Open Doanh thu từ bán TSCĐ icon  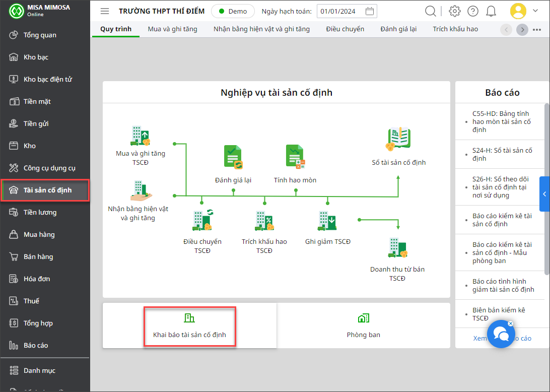tap(397, 248)
